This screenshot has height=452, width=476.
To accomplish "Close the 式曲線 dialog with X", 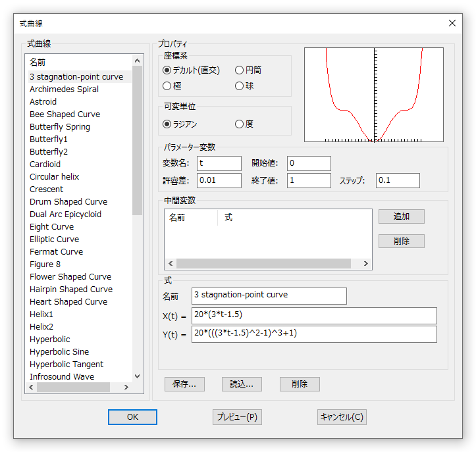I will pos(452,23).
